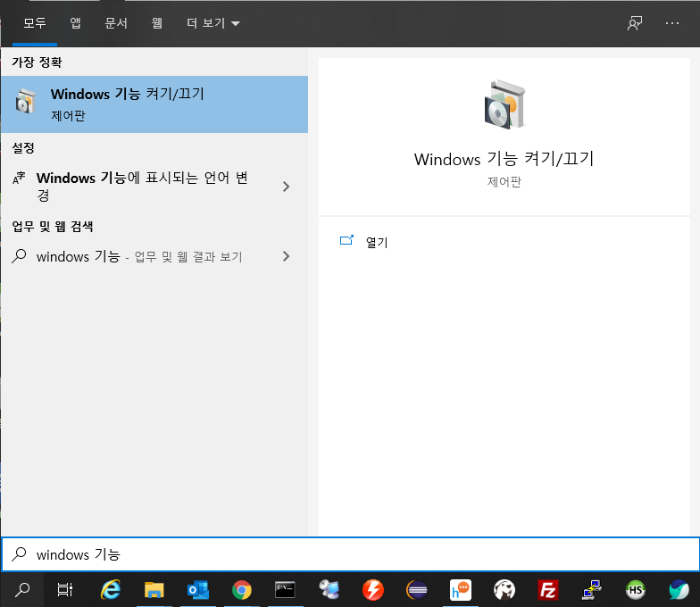Open the teal bird taskbar icon
700x607 pixels.
point(679,589)
